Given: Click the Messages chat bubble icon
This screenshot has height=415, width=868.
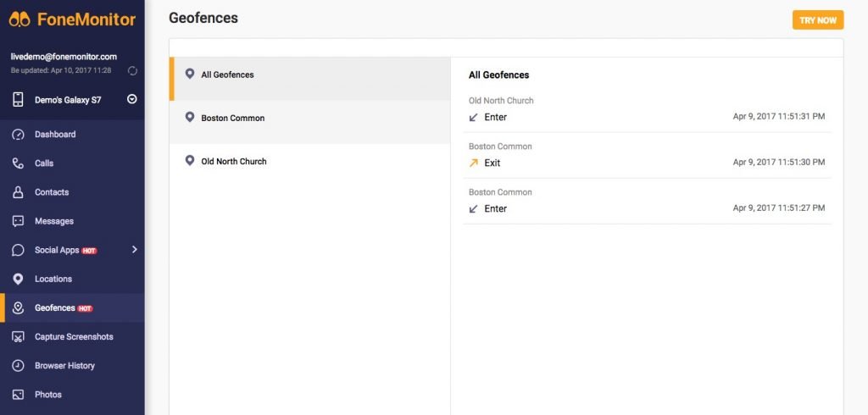Looking at the screenshot, I should [x=19, y=221].
